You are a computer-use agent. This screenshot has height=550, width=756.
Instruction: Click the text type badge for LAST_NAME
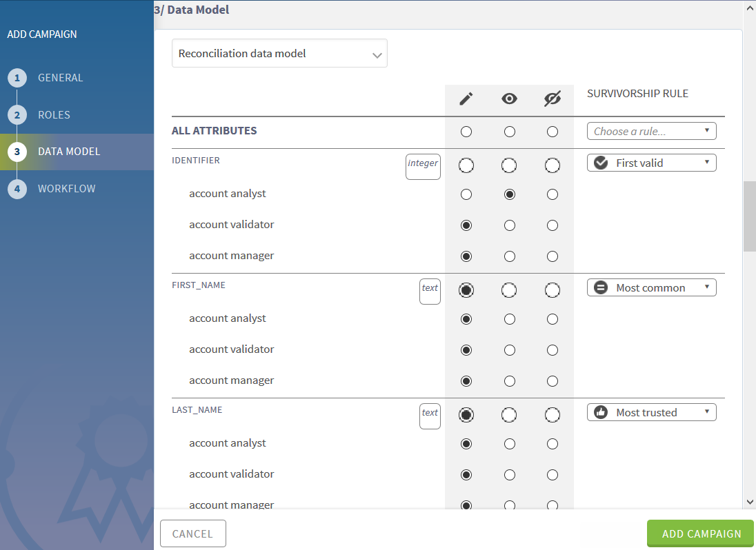pos(430,416)
